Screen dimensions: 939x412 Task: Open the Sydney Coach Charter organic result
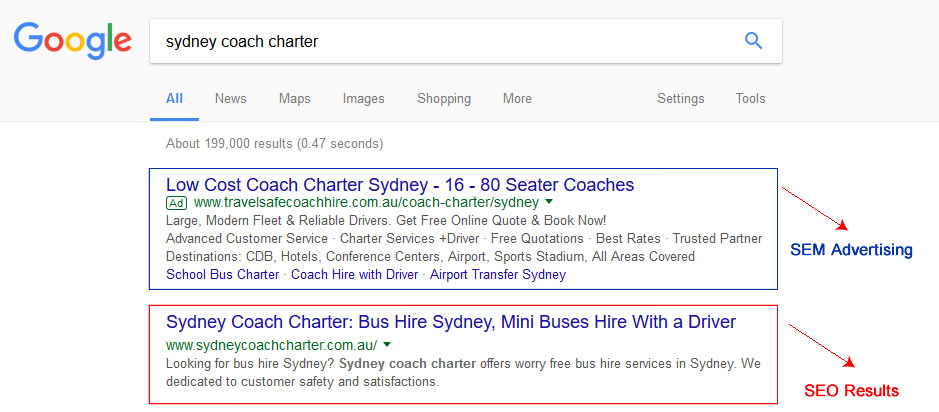coord(451,322)
